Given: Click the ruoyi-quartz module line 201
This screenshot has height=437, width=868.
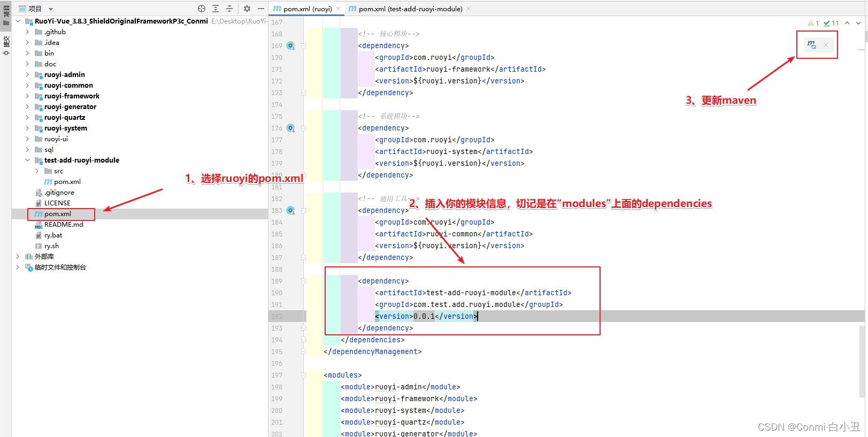Looking at the screenshot, I should click(403, 423).
